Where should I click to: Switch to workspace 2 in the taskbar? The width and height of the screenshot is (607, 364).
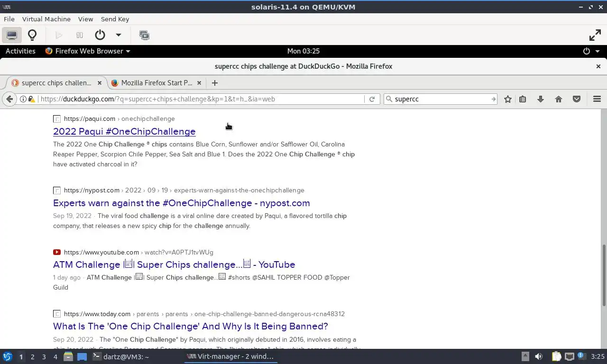pyautogui.click(x=32, y=357)
